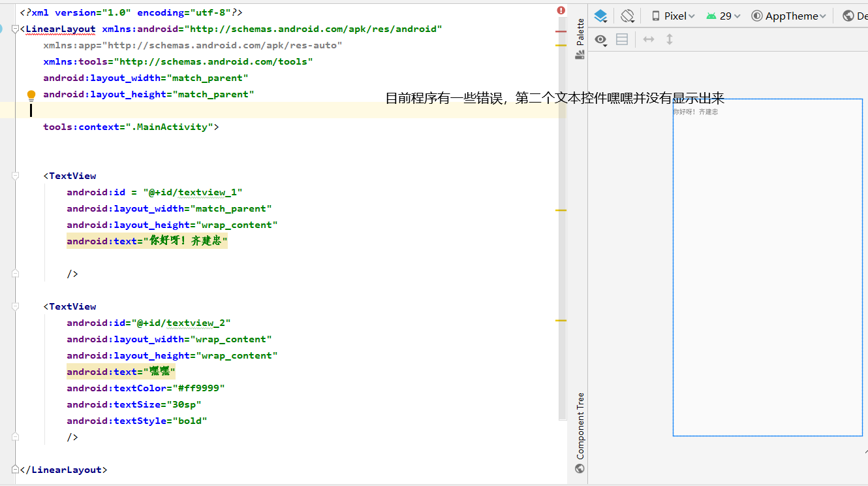The width and height of the screenshot is (868, 486).
Task: Collapse the LinearLayout opening tag fold
Action: [15, 29]
